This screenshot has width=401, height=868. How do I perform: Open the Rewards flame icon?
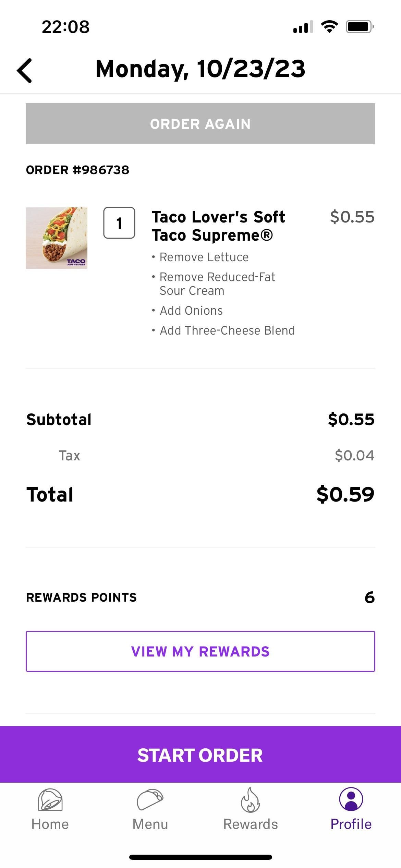(x=251, y=799)
